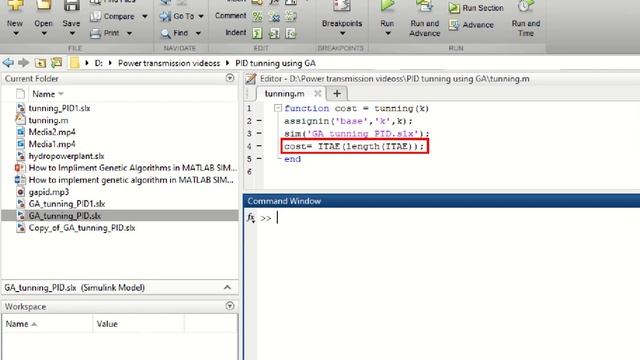Click the Compare files icon
The image size is (640, 360).
coord(96,16)
